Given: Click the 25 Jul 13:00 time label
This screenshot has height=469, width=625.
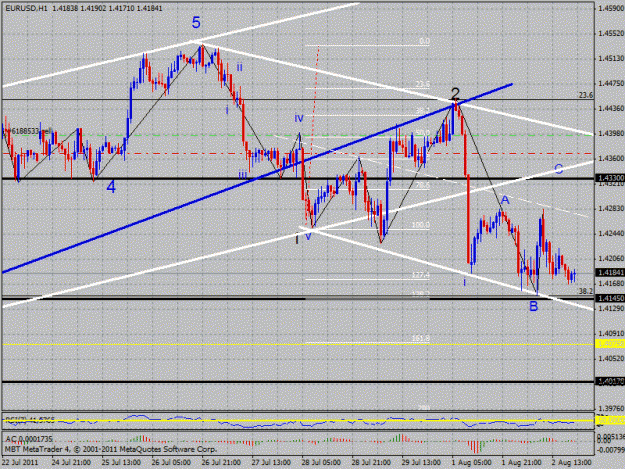Looking at the screenshot, I should point(122,463).
